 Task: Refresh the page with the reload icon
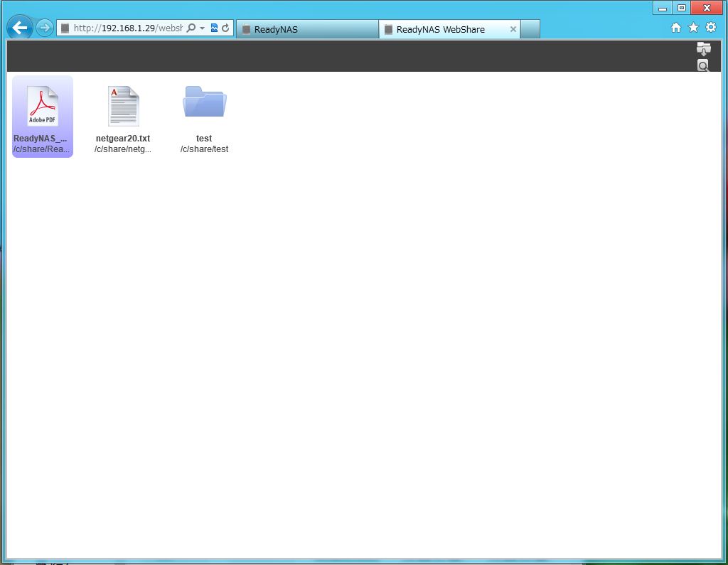pyautogui.click(x=225, y=28)
